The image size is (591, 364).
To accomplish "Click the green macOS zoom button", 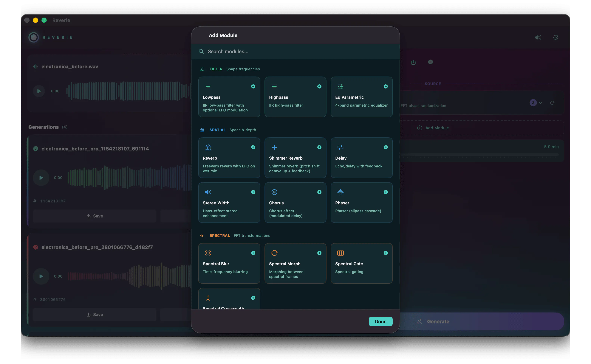I will (44, 20).
